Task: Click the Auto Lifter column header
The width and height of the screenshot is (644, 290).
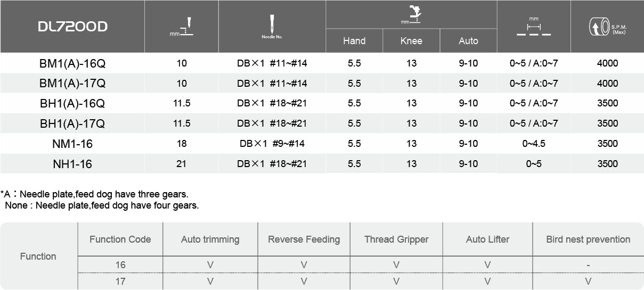Action: [x=487, y=239]
